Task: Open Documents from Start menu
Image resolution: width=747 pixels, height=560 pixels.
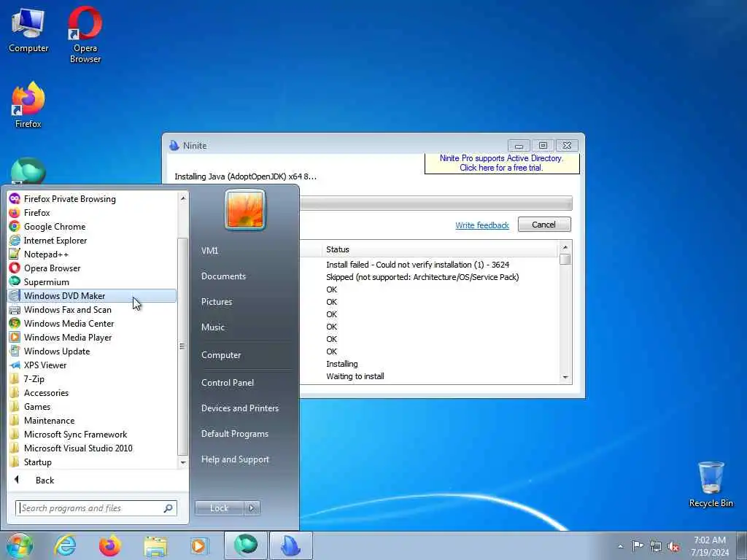Action: coord(223,276)
